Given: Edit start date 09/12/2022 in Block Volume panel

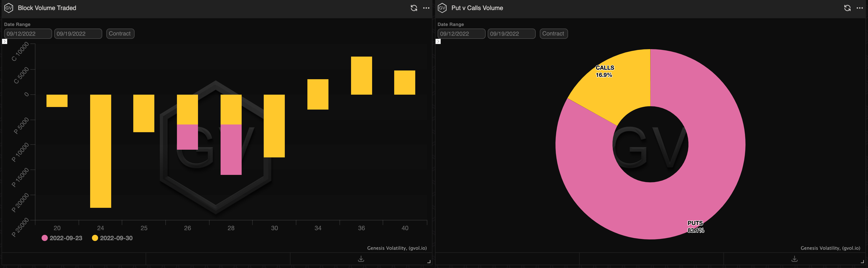Looking at the screenshot, I should [x=28, y=34].
